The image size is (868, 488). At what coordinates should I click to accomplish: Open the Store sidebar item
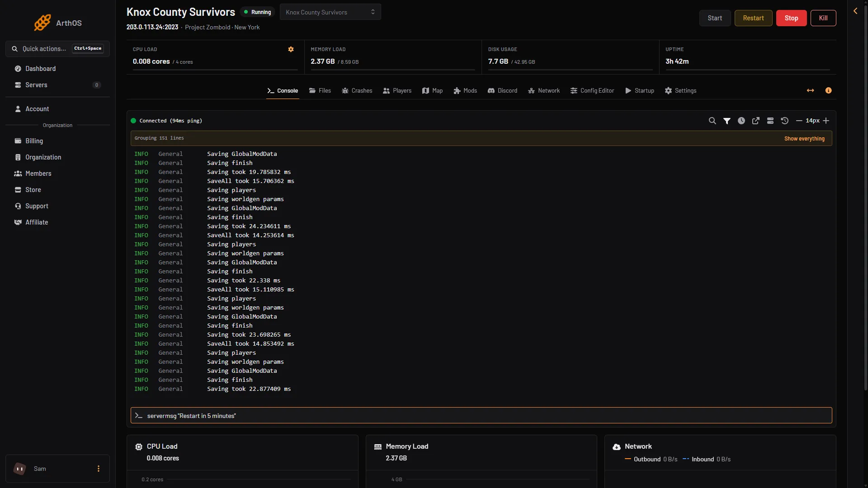(57, 190)
